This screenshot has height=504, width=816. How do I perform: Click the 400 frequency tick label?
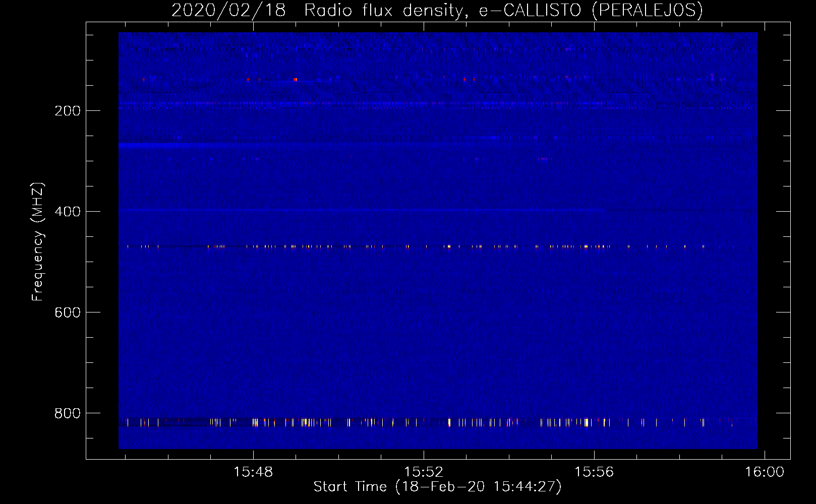(x=68, y=212)
